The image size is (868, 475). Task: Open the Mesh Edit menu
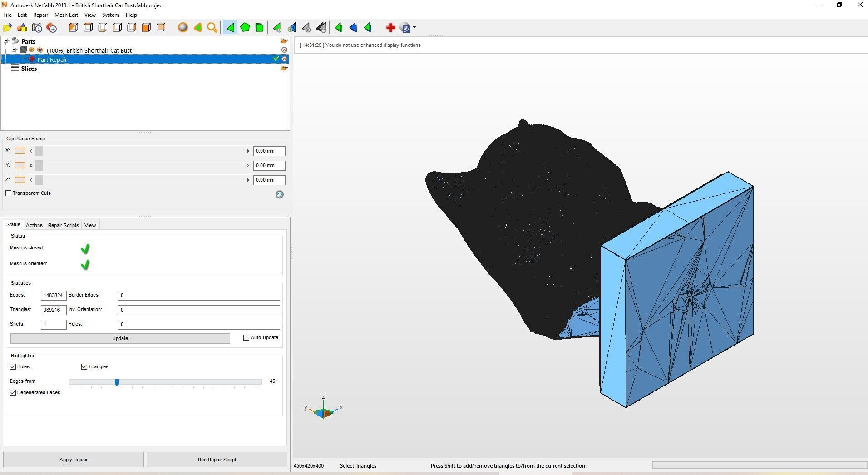pyautogui.click(x=66, y=15)
